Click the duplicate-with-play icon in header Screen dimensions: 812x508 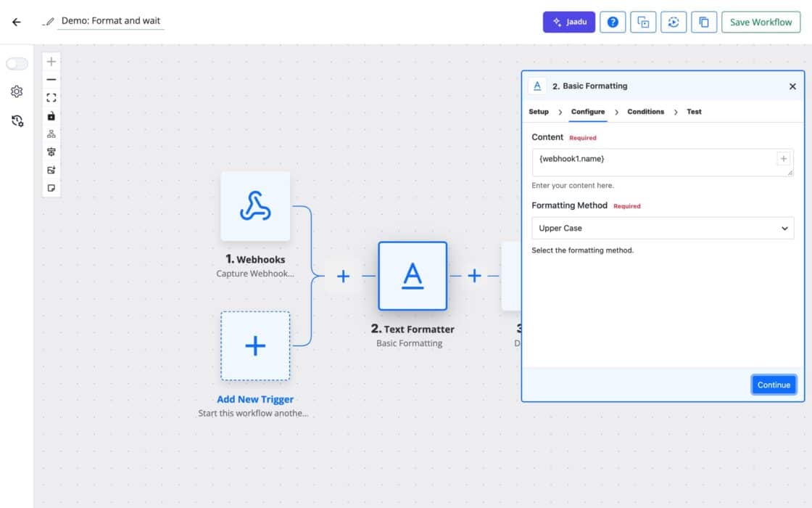point(642,22)
